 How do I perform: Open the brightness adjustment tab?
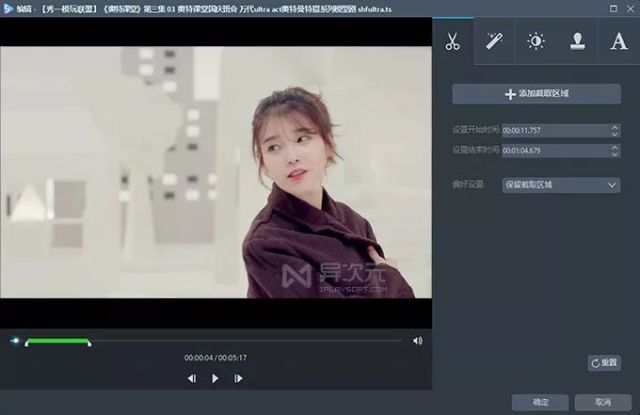coord(536,41)
